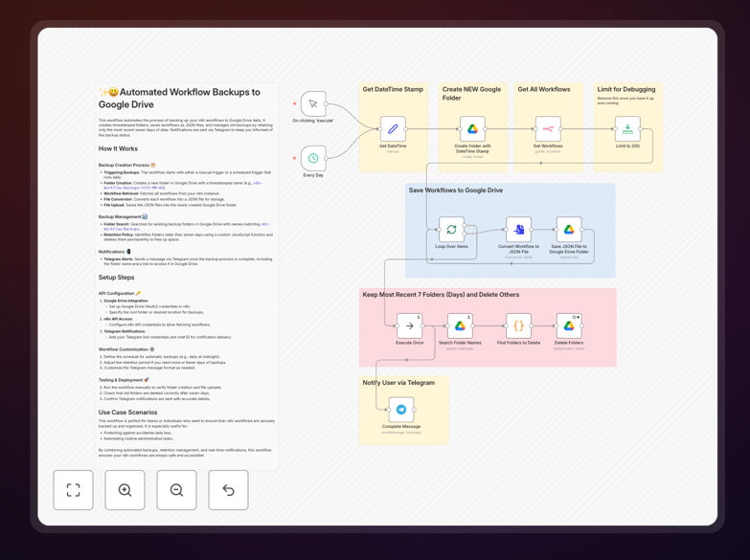Click the Automated Workflow Backups to Google Drive heading
Viewport: 750px width, 560px height.
pyautogui.click(x=179, y=98)
